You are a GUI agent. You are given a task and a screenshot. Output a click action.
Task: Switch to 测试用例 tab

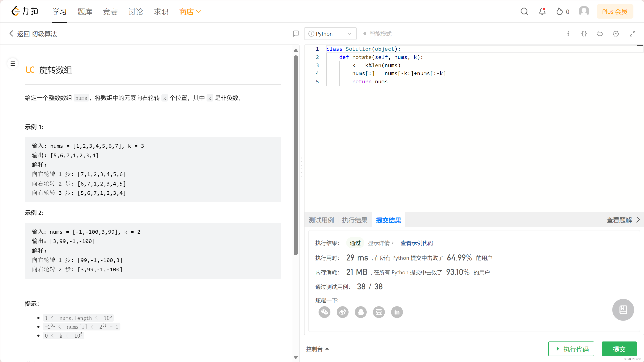[321, 220]
